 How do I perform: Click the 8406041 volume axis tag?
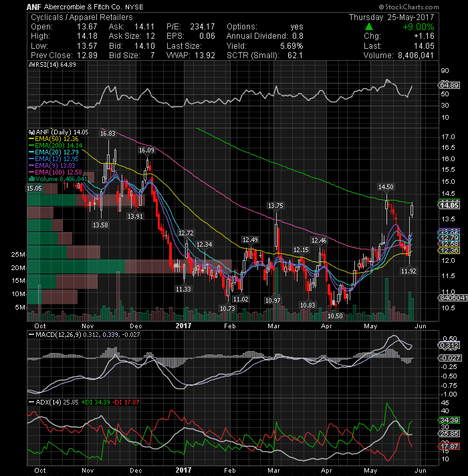453,298
